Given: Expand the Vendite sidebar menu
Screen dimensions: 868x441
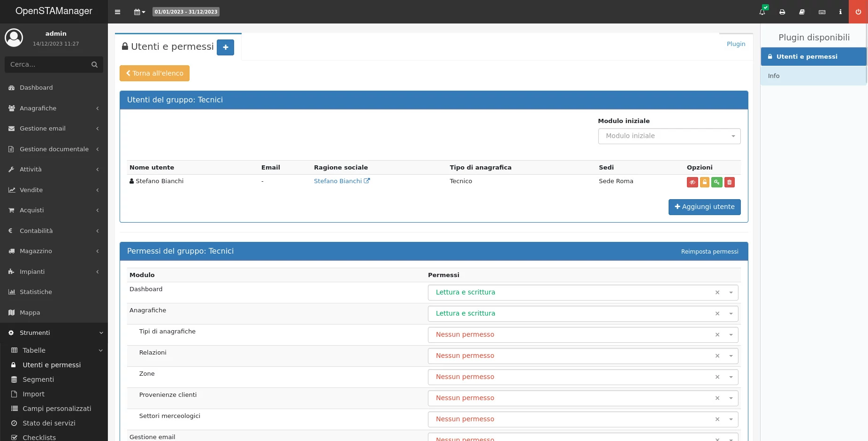Looking at the screenshot, I should coord(54,190).
